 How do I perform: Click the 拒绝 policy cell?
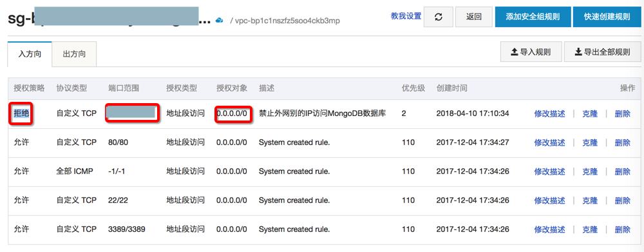22,113
